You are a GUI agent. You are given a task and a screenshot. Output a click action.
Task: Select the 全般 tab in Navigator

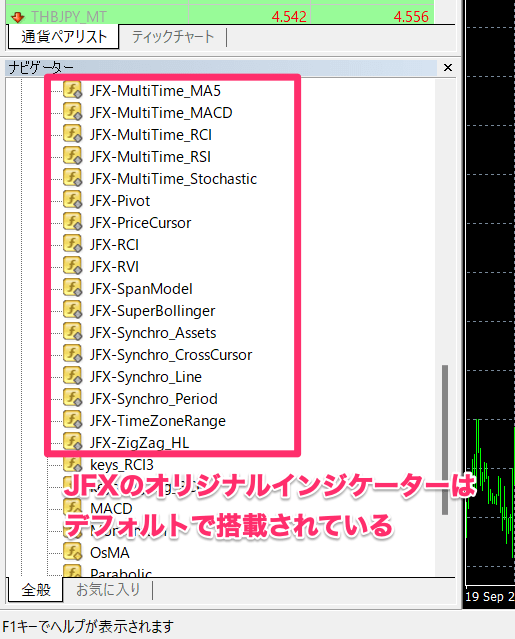pyautogui.click(x=36, y=589)
